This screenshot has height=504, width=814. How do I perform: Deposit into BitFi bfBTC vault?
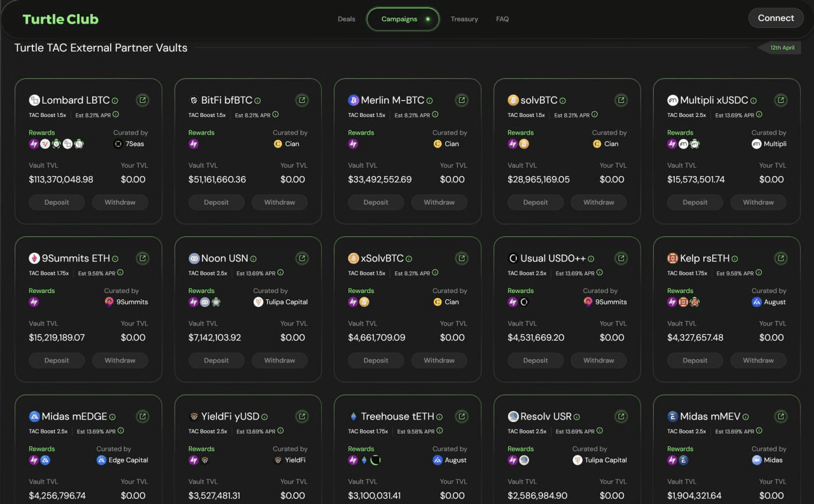click(216, 202)
